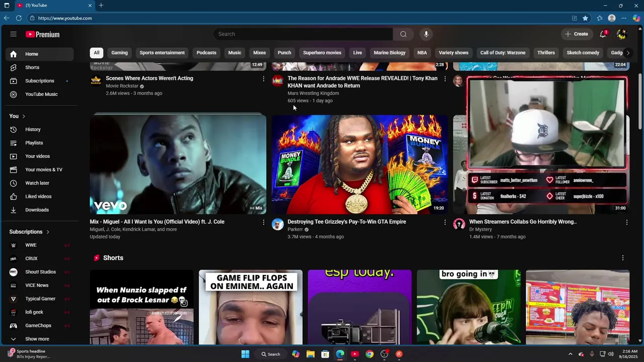
Task: Open options for Andrade WWE Release video
Action: tap(445, 79)
